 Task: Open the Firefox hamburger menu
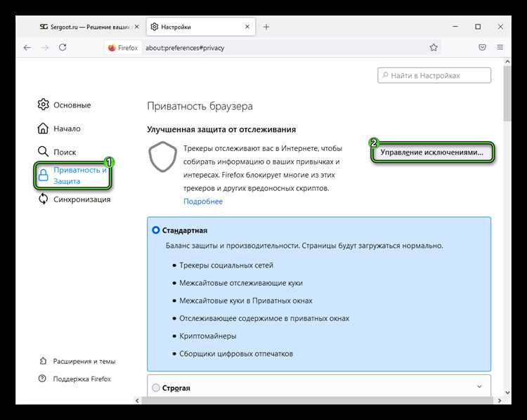pyautogui.click(x=500, y=47)
